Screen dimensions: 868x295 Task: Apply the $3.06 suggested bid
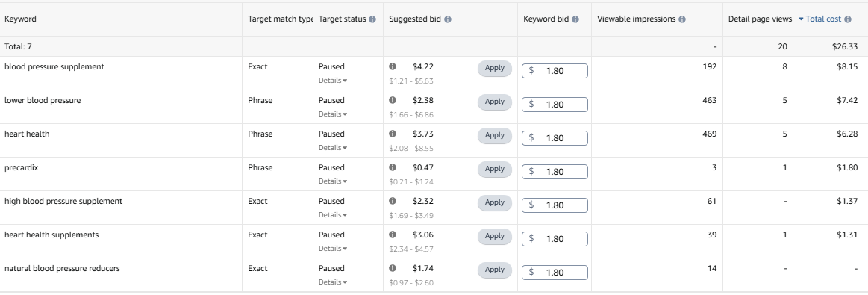point(494,237)
